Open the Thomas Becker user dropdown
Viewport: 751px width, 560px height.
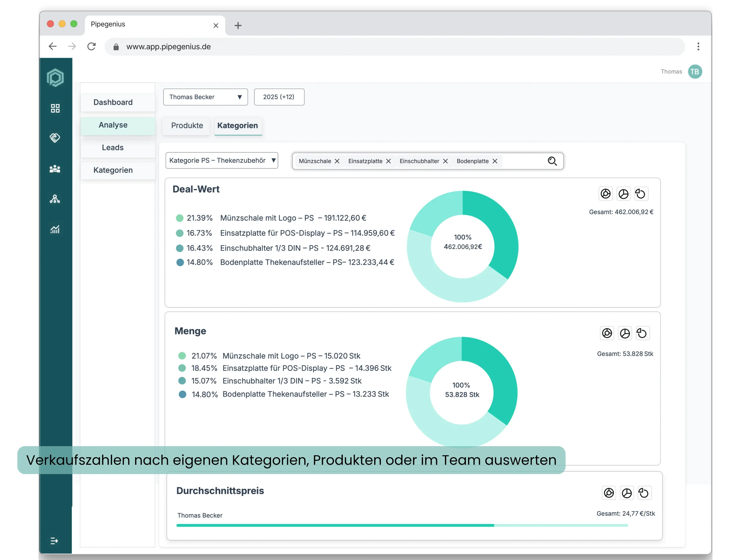[205, 97]
